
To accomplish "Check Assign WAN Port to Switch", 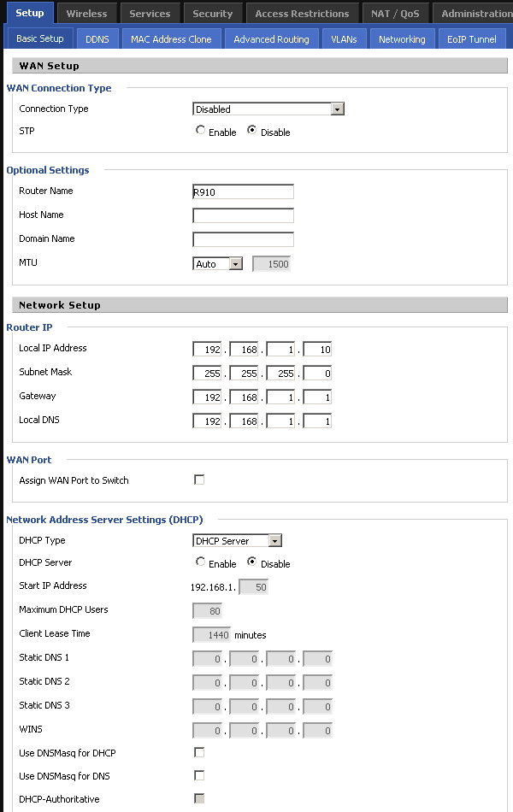I will (199, 480).
